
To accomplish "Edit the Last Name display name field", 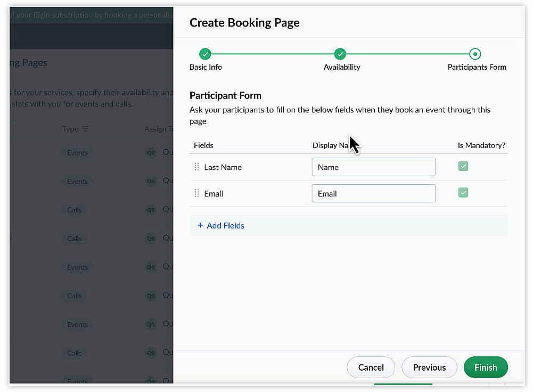I will point(373,167).
